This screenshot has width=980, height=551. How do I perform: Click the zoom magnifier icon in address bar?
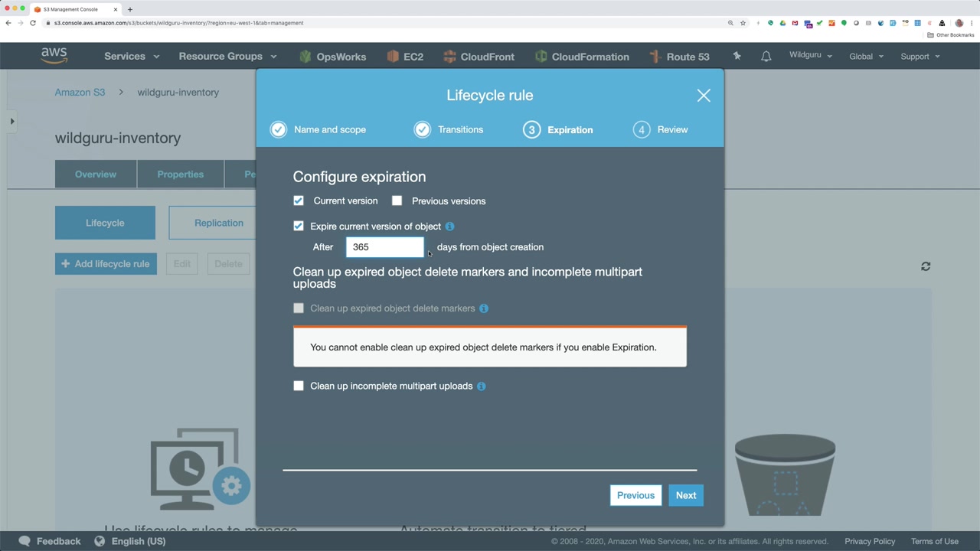click(730, 23)
